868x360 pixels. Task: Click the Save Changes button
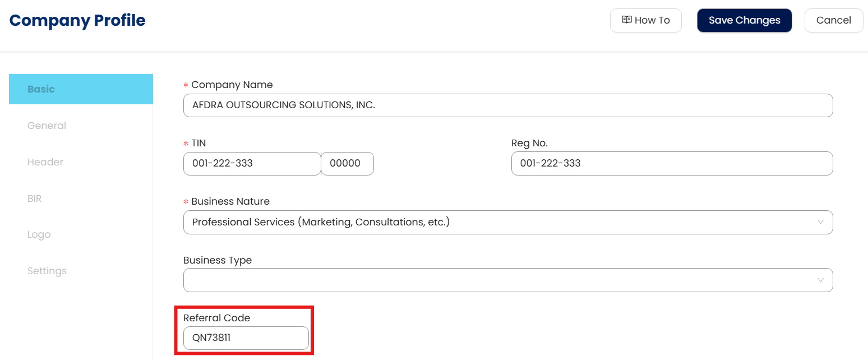click(745, 20)
